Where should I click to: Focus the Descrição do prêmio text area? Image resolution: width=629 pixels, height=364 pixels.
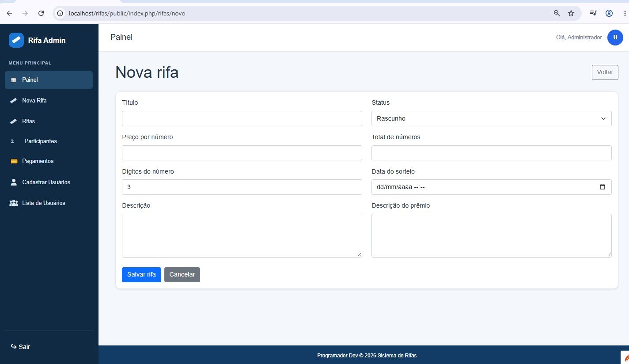[x=492, y=235]
